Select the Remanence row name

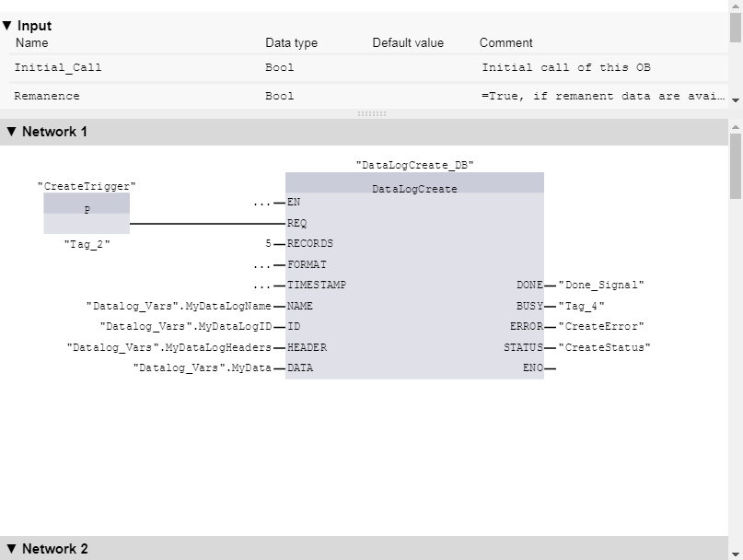tap(47, 96)
